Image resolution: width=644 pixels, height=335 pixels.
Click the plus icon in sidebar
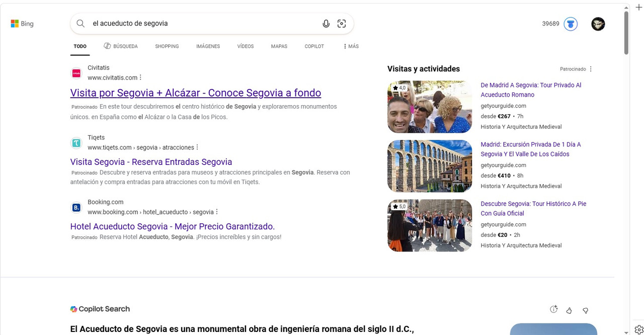639,7
